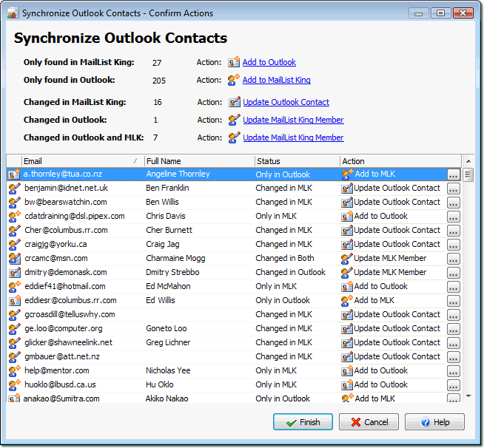Click the application icon in the title bar
Viewport: 484px width, 448px height.
(x=13, y=13)
